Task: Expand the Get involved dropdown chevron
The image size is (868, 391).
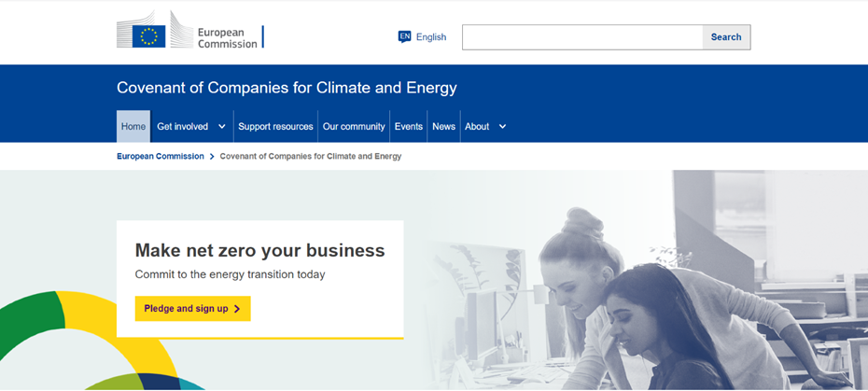Action: [222, 127]
